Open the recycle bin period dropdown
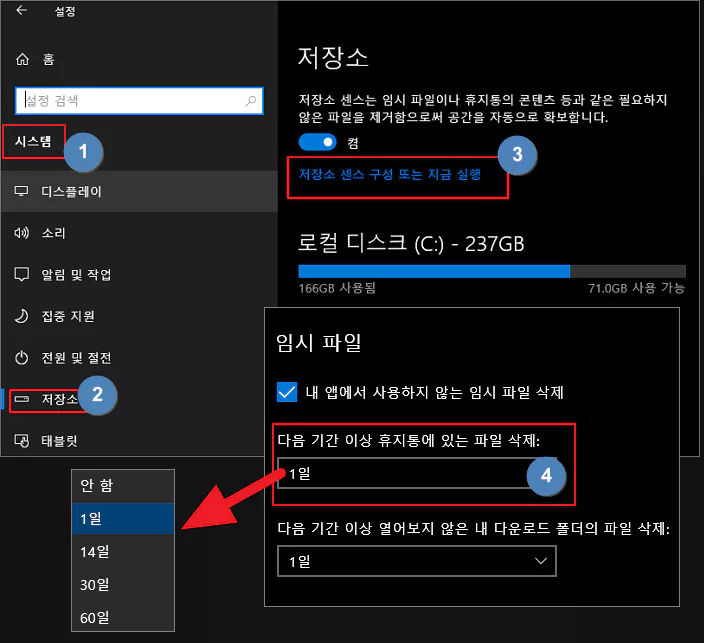 (417, 473)
